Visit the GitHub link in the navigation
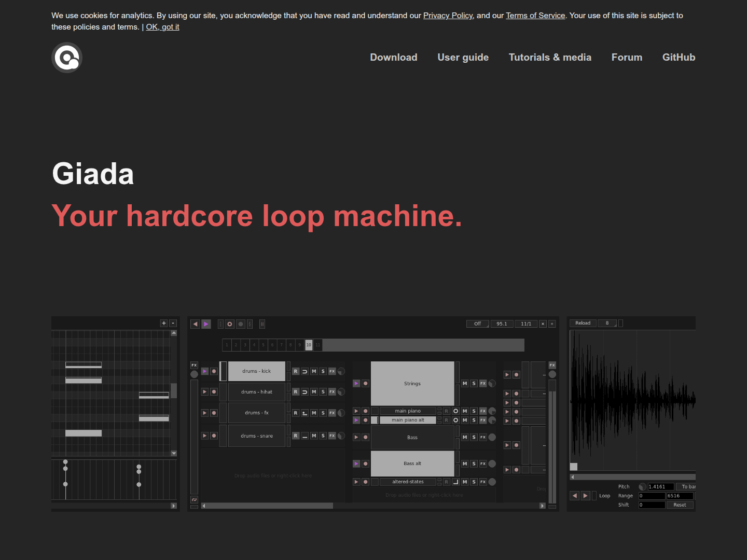The width and height of the screenshot is (747, 560). coord(679,58)
